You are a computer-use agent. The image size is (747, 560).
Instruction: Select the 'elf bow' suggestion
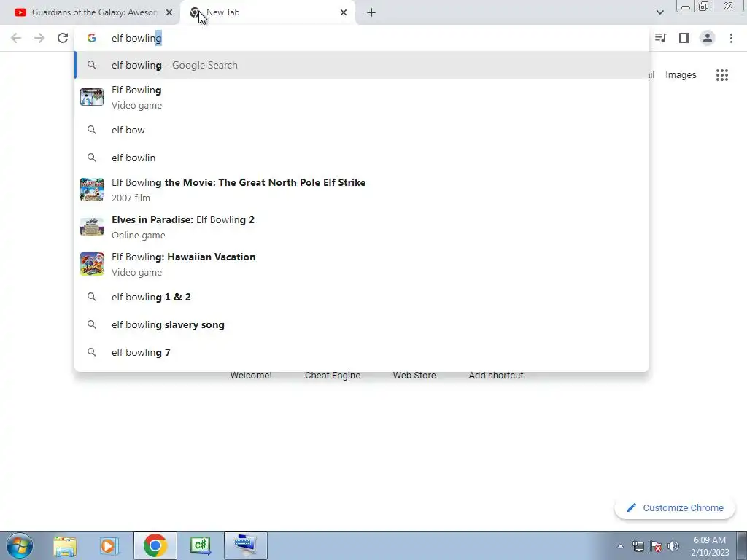[362, 130]
